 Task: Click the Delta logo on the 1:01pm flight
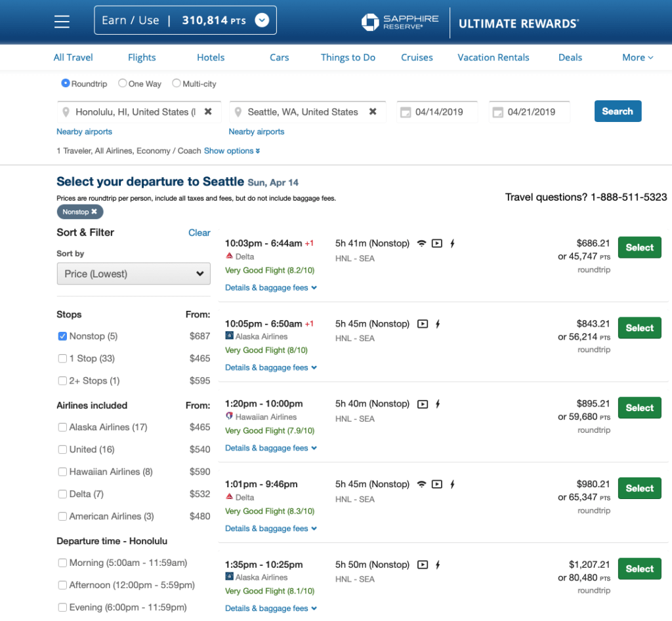pos(229,496)
